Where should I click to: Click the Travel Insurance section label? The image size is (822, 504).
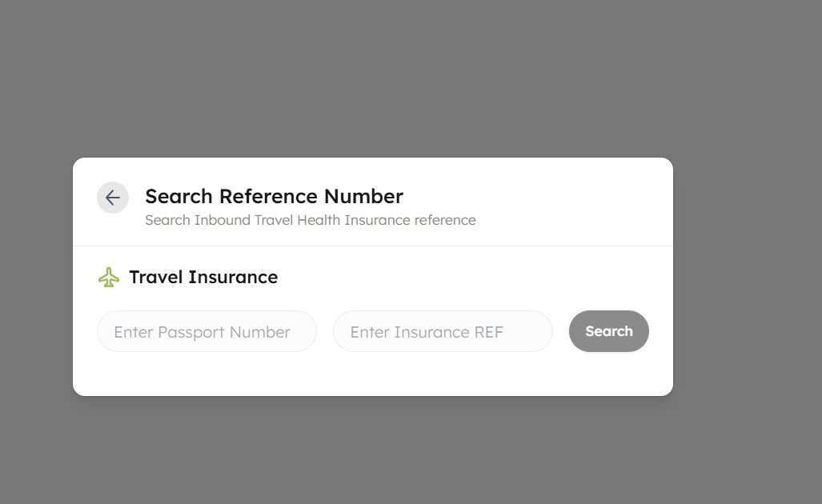click(203, 277)
